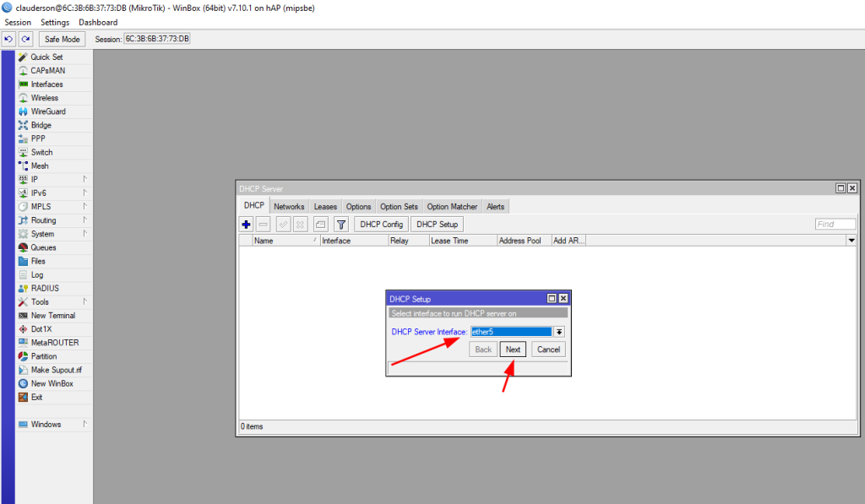The height and width of the screenshot is (504, 865).
Task: Open the Queues sidebar item
Action: coord(43,247)
